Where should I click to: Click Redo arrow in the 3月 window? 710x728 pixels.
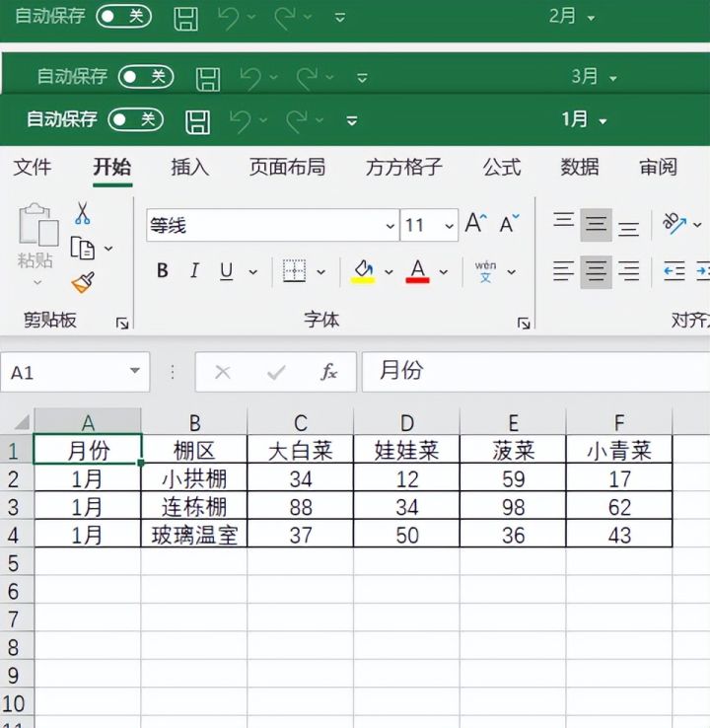coord(308,78)
